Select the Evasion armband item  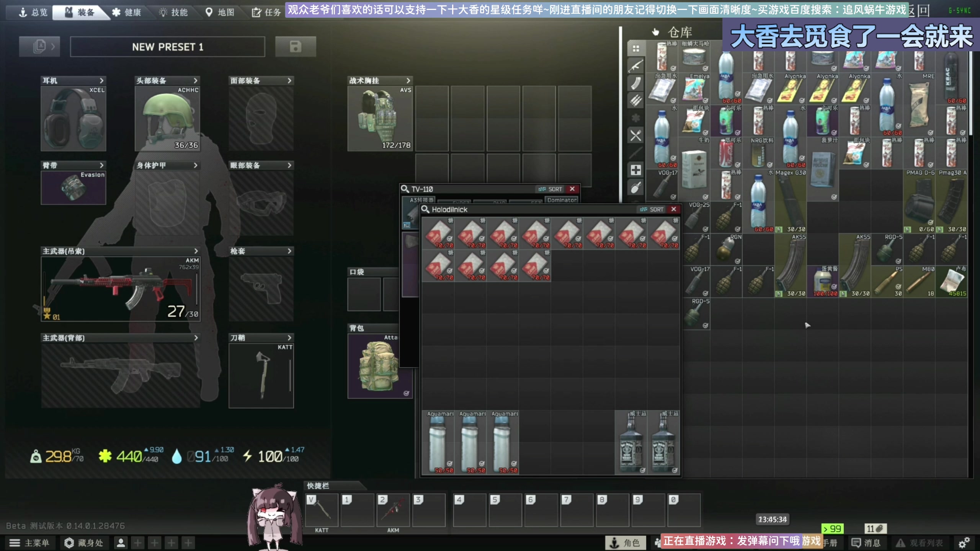coord(73,188)
